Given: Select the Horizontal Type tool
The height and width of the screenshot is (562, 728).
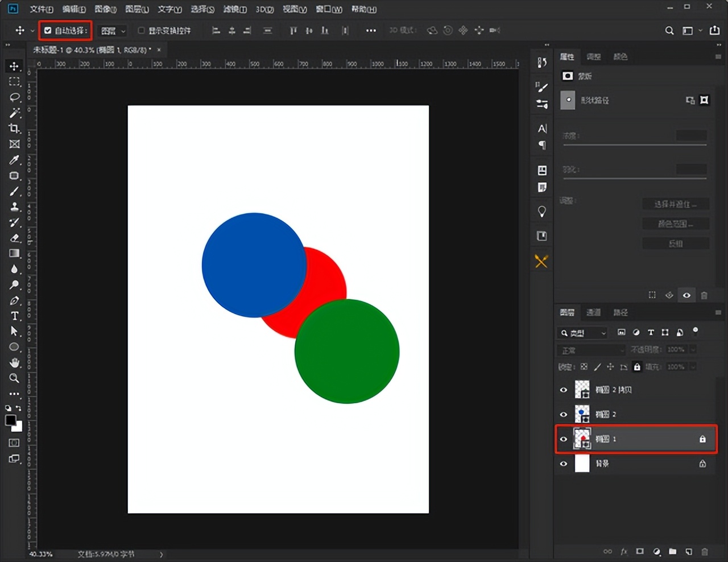Looking at the screenshot, I should (14, 316).
